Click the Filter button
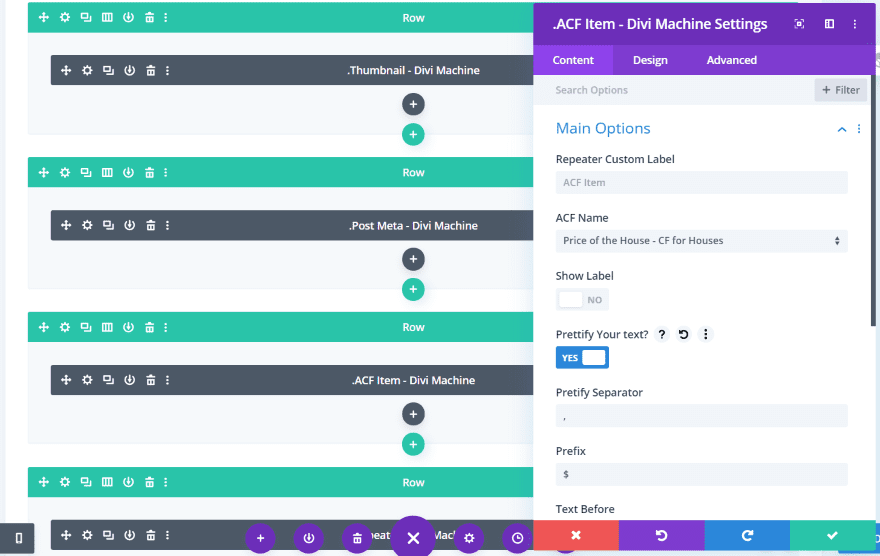 (x=840, y=90)
